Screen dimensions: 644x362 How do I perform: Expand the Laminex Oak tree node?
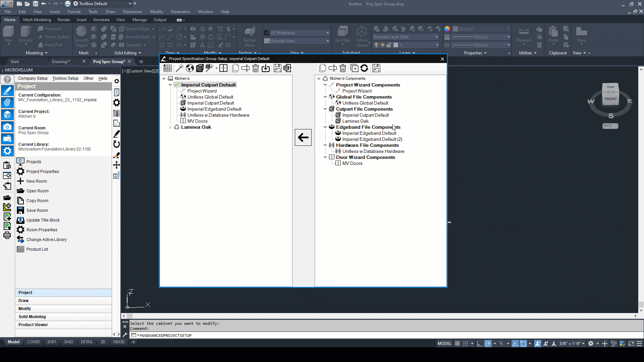[x=170, y=127]
